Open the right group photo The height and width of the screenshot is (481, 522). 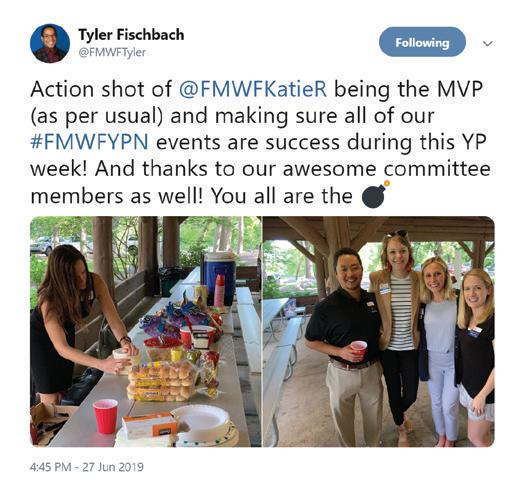pyautogui.click(x=379, y=331)
